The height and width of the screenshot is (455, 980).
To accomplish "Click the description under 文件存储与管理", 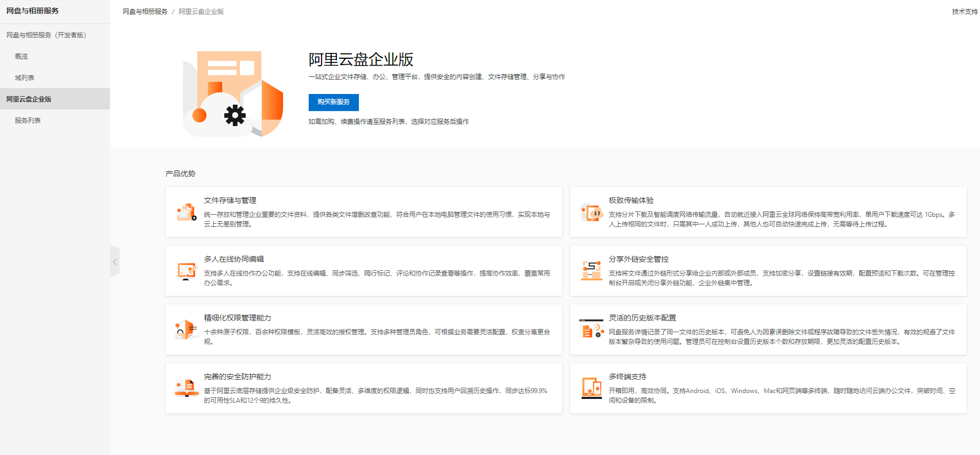I will click(x=377, y=219).
